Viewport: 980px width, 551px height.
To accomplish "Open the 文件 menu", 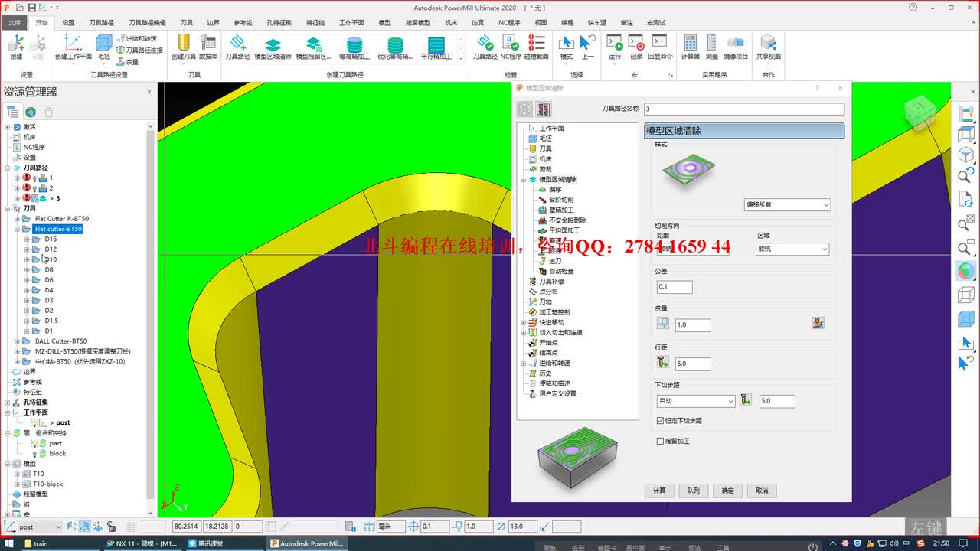I will 15,23.
